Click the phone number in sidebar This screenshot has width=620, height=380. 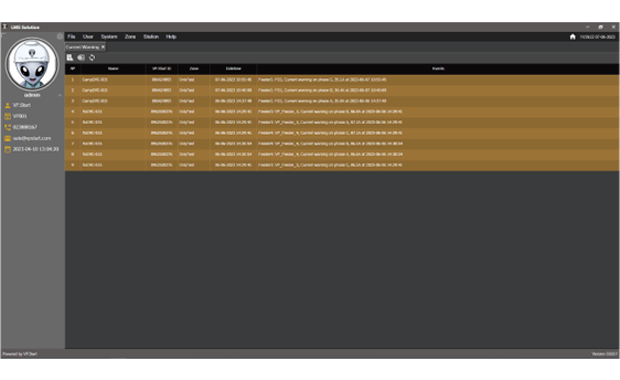pos(25,127)
